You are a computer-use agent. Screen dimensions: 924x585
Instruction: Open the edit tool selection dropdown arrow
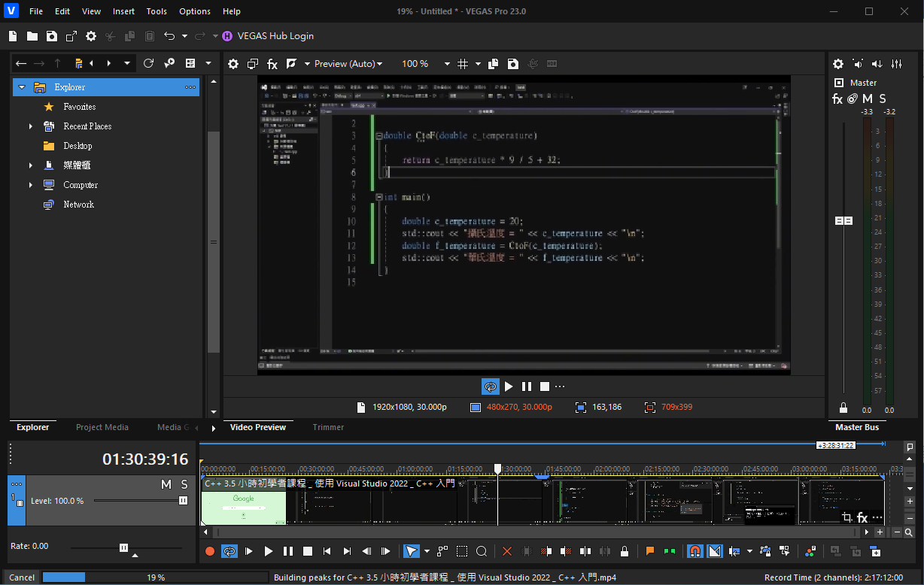(427, 551)
